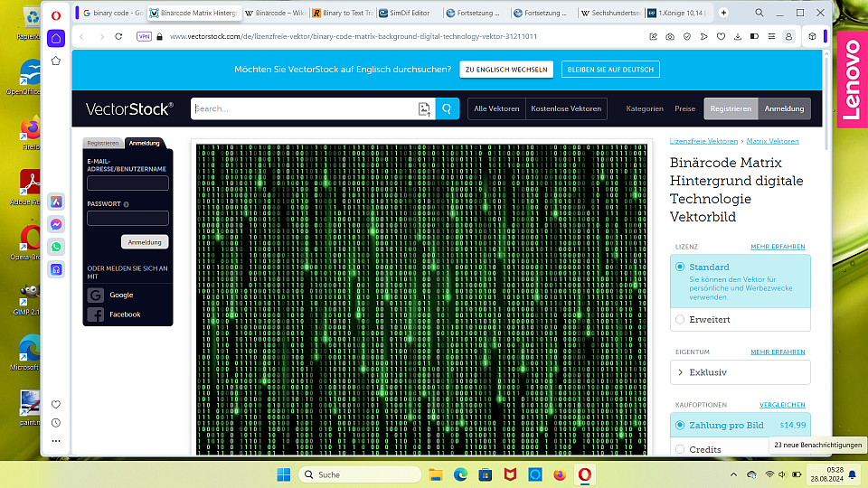Select the Standard license radio

pyautogui.click(x=680, y=267)
